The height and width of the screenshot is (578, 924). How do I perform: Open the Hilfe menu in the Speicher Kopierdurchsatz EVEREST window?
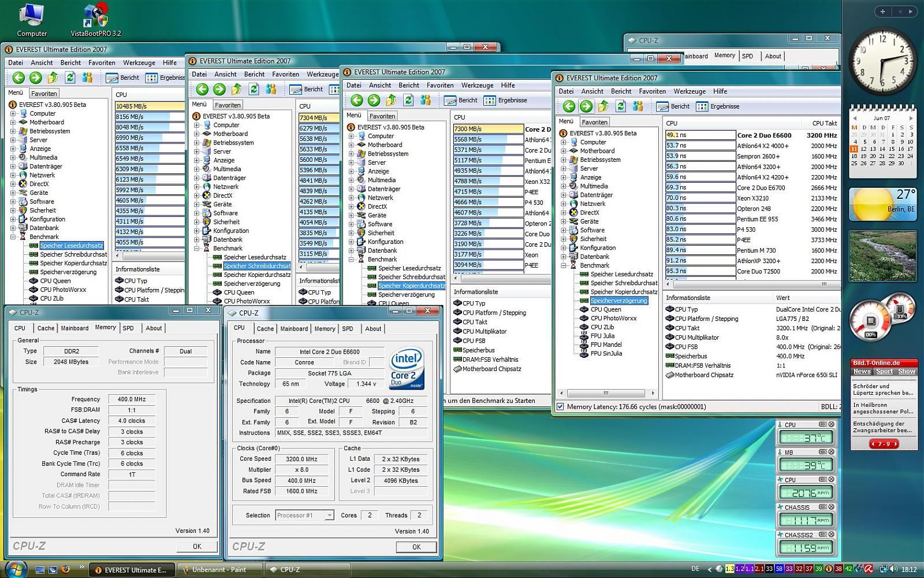tap(508, 86)
